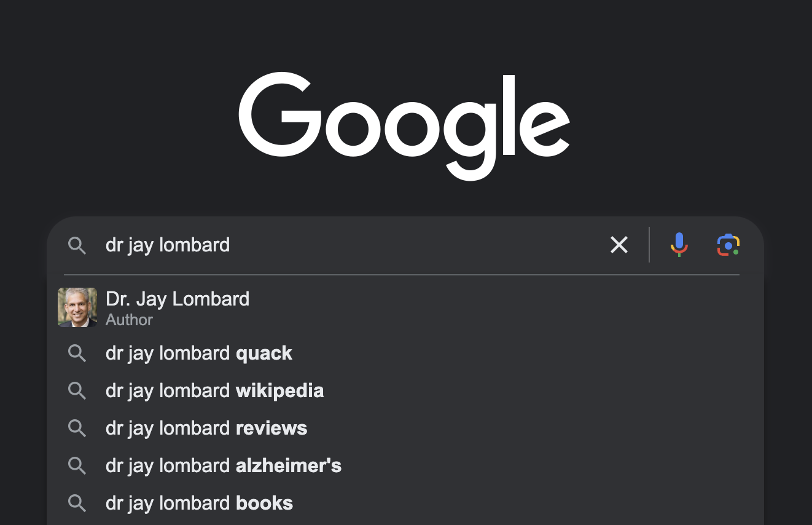Select the "dr jay lombard quack" suggestion
The image size is (812, 525).
tap(405, 353)
